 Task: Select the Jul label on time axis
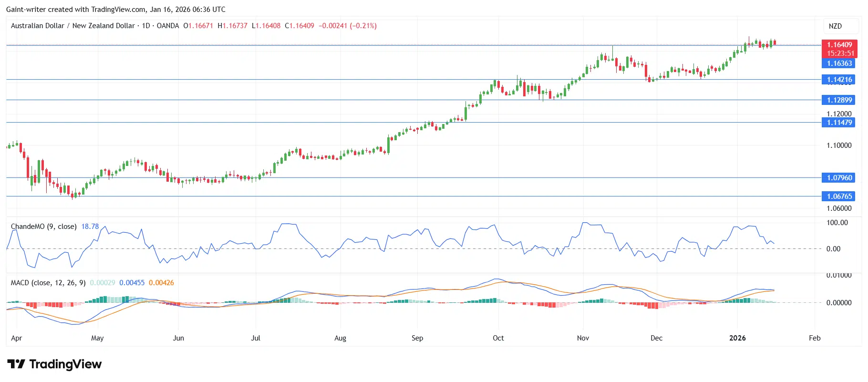pyautogui.click(x=256, y=338)
